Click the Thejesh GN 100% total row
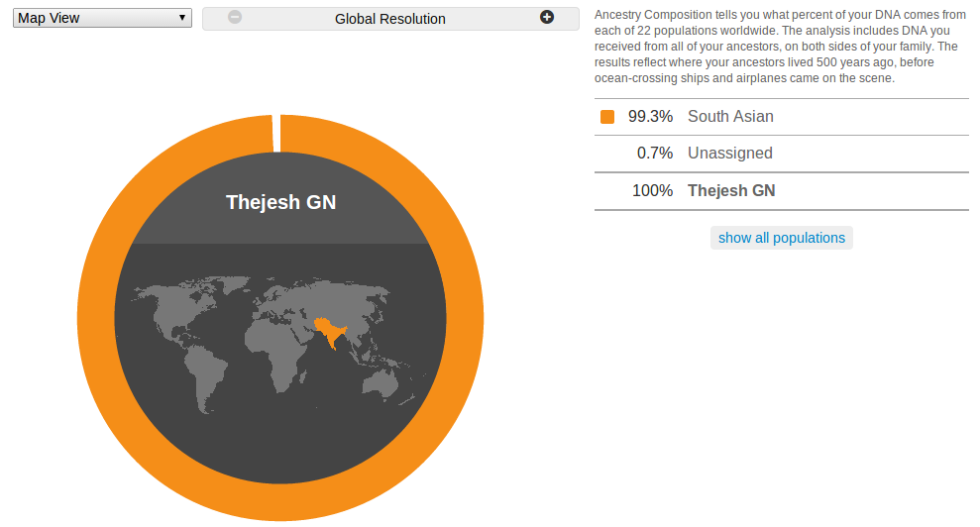Screen dimensions: 980x527 coord(781,190)
